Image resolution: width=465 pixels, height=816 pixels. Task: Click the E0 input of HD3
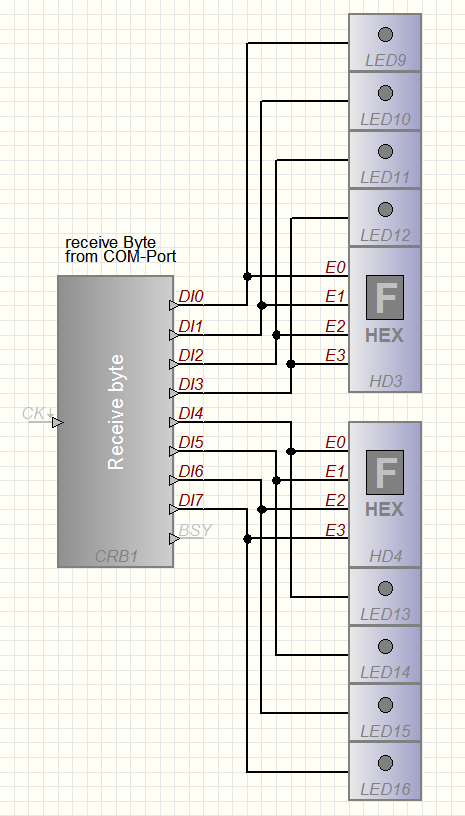click(x=335, y=268)
